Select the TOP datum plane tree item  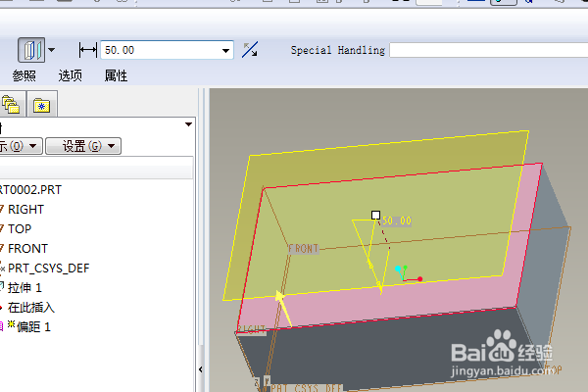coord(20,228)
